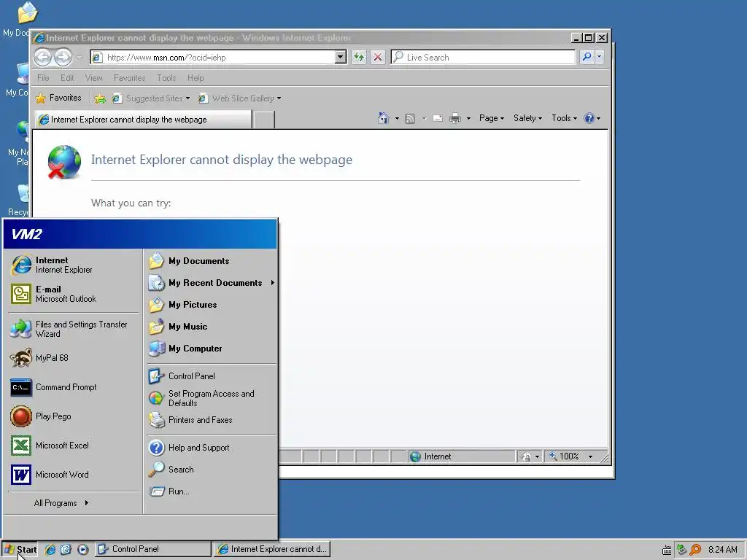Image resolution: width=747 pixels, height=560 pixels.
Task: Click the blue Help question mark icon
Action: click(x=589, y=118)
